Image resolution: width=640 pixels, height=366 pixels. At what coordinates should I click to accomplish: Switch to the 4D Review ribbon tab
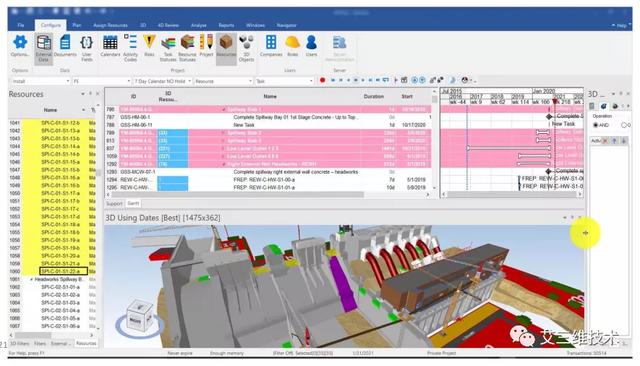point(168,25)
